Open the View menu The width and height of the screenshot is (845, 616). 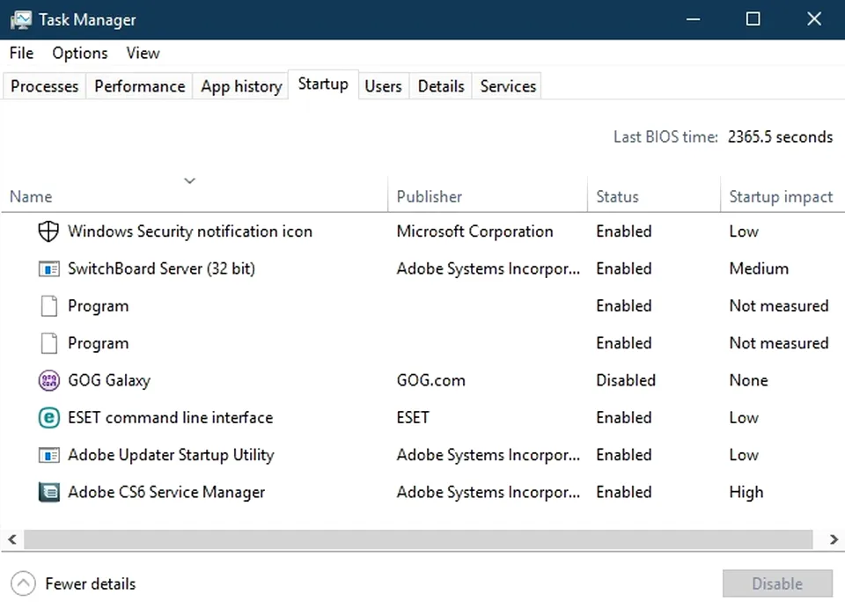pyautogui.click(x=143, y=54)
